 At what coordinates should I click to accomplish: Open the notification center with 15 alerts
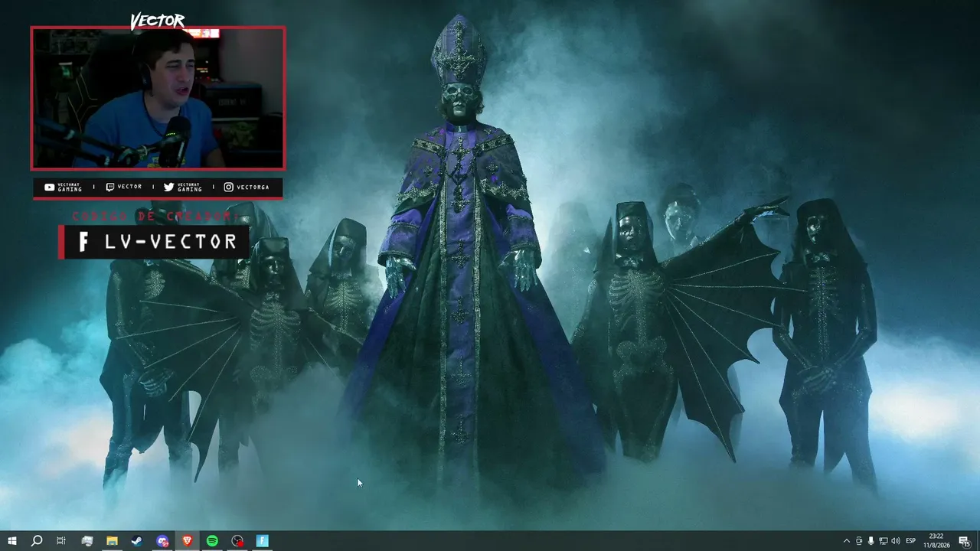[x=965, y=541]
